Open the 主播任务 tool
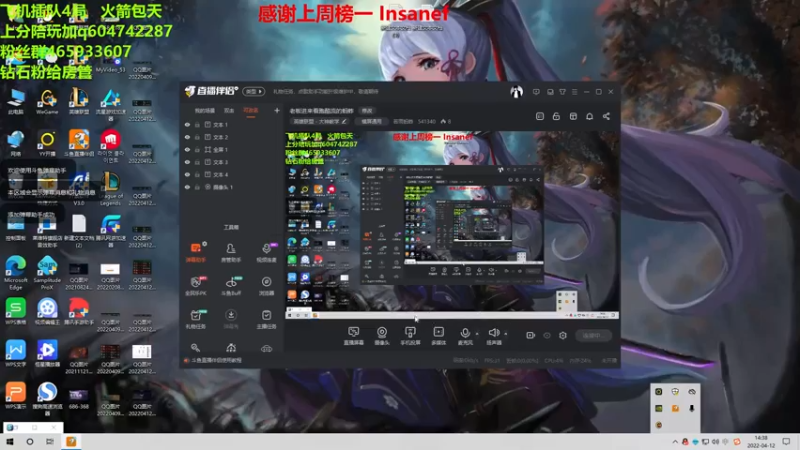The image size is (800, 450). 266,319
